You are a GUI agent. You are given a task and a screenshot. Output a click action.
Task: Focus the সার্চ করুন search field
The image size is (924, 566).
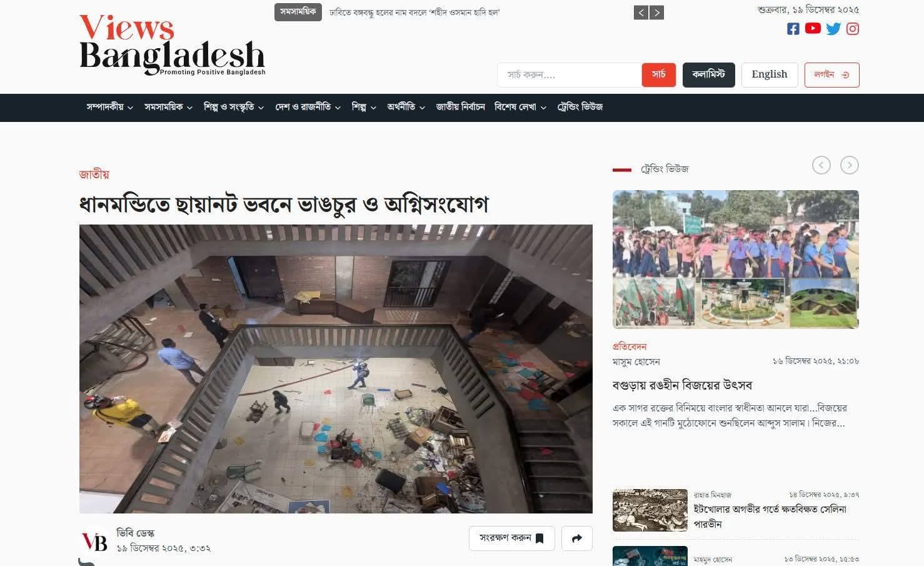(570, 75)
